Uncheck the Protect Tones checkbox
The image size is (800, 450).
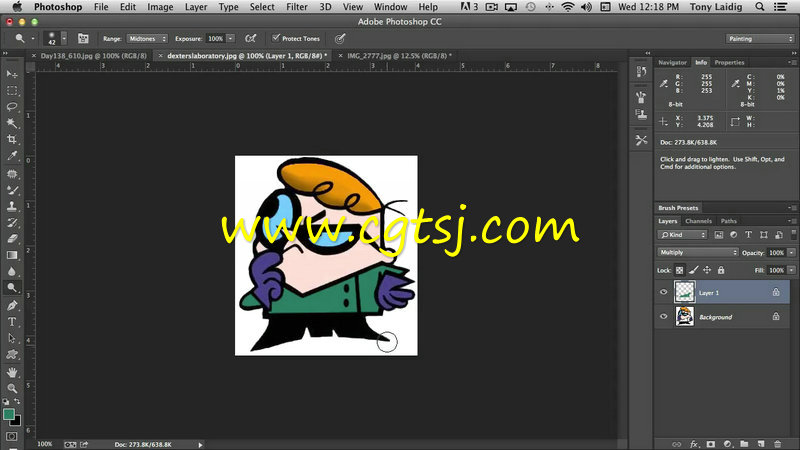(276, 38)
